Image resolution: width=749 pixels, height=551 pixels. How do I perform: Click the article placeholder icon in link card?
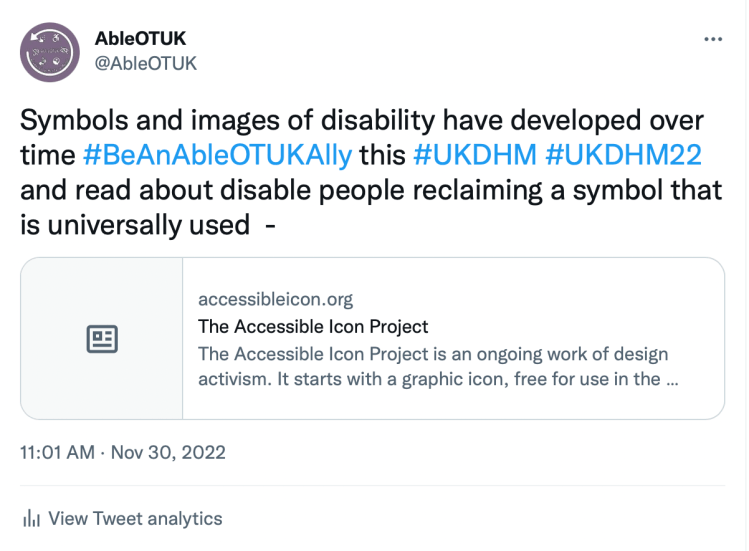coord(102,339)
